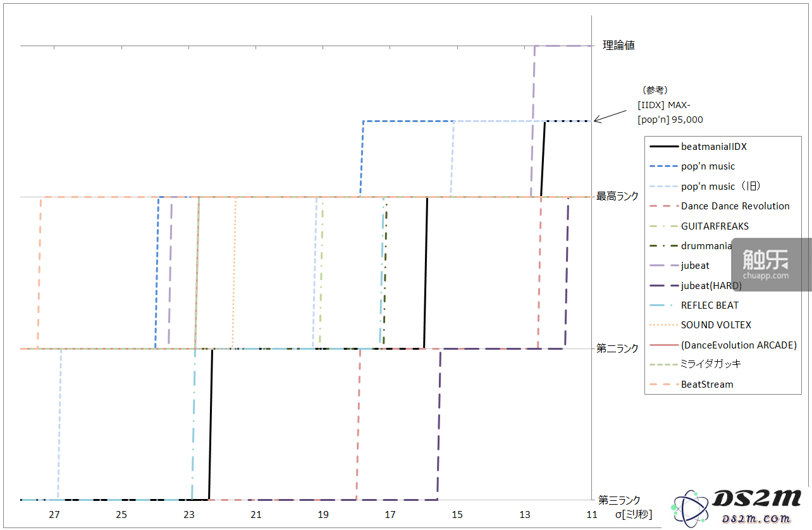Click x-axis tick label 13
Image resolution: width=812 pixels, height=530 pixels.
pos(525,515)
